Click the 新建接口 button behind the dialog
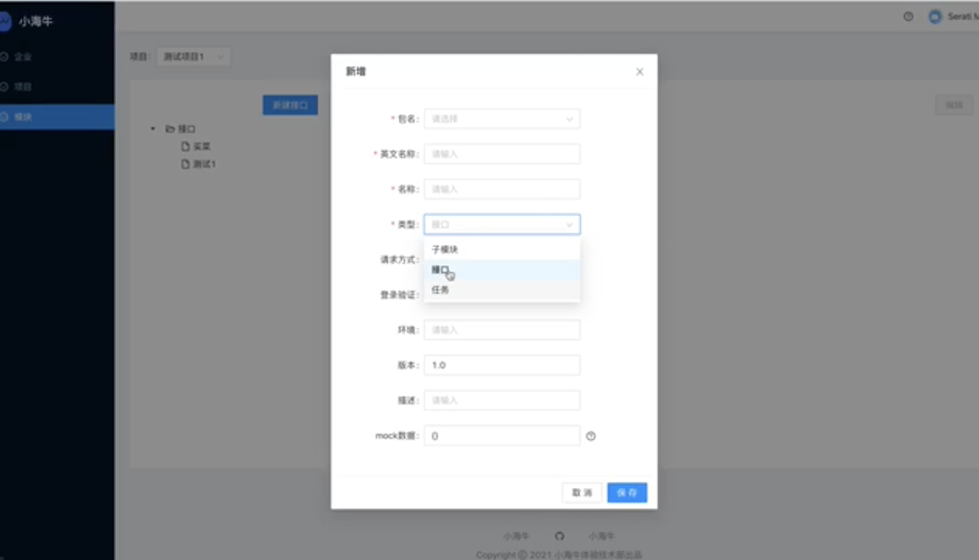 pyautogui.click(x=290, y=105)
